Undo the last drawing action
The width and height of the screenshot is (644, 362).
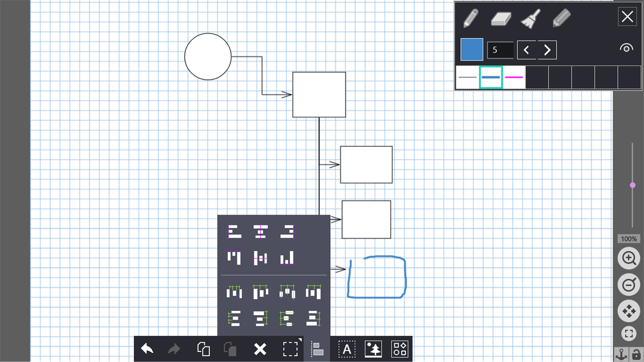click(146, 349)
